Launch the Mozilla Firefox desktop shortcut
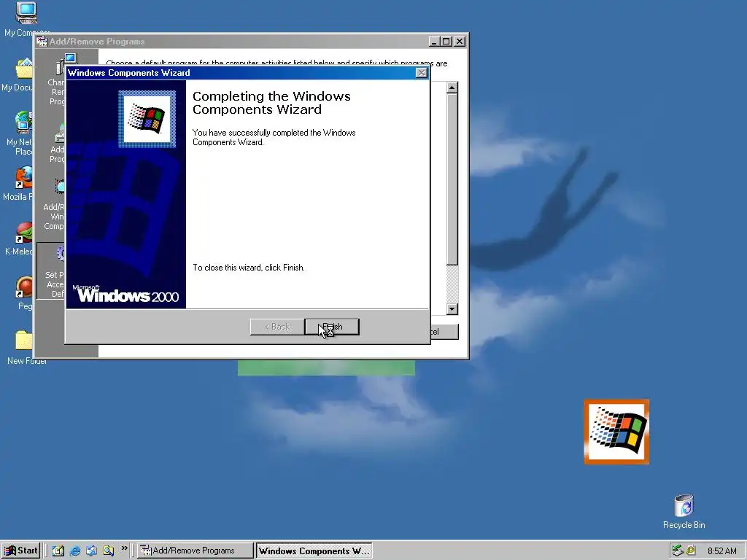 (x=20, y=183)
